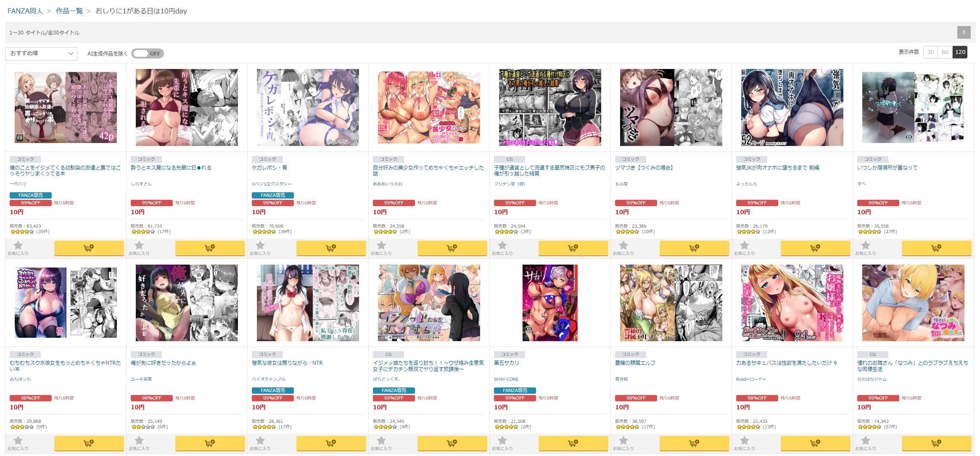This screenshot has width=980, height=456.
Task: Favorite the ケガレボシ・青 item with star
Action: point(260,248)
